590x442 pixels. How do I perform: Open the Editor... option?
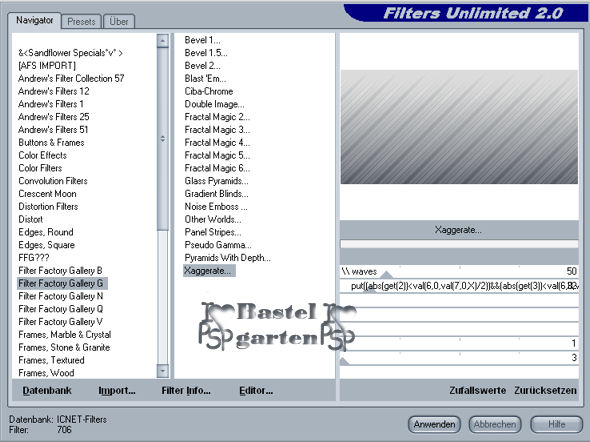point(256,390)
